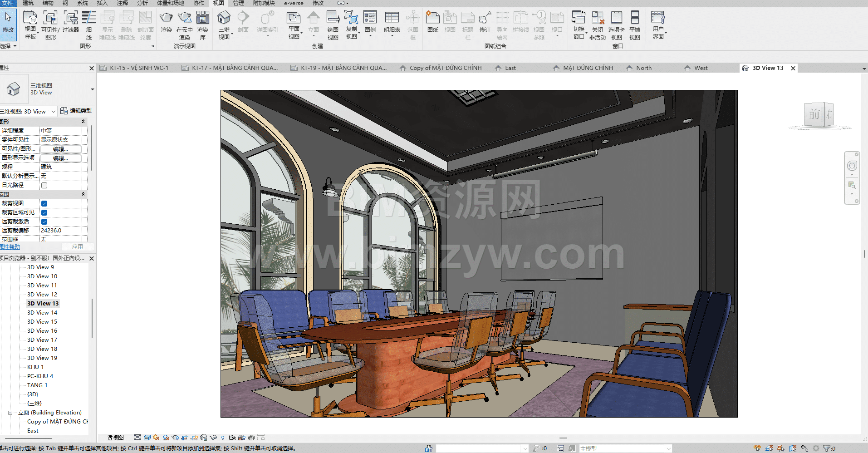This screenshot has height=453, width=868.
Task: Start 在云中渲染 (Render in Cloud)
Action: 185,25
